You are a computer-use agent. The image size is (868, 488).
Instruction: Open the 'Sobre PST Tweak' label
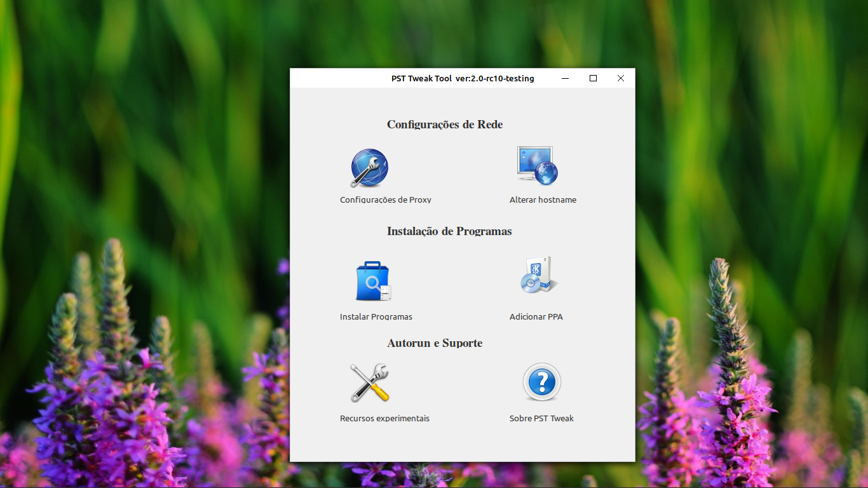pos(541,418)
